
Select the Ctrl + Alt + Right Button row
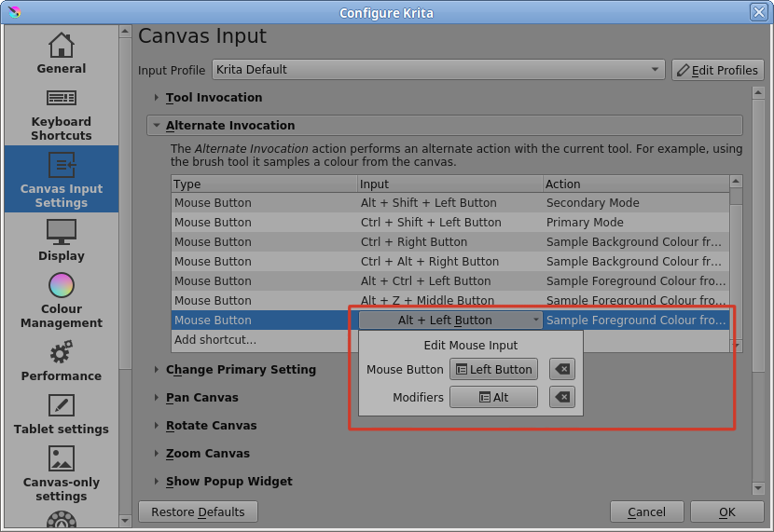[x=450, y=261]
